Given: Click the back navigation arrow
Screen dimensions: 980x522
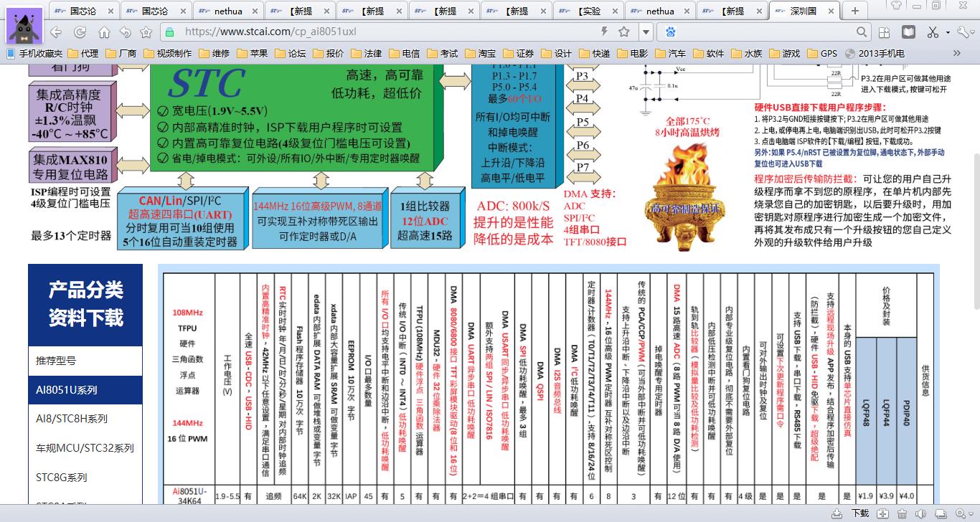Looking at the screenshot, I should click(x=55, y=32).
